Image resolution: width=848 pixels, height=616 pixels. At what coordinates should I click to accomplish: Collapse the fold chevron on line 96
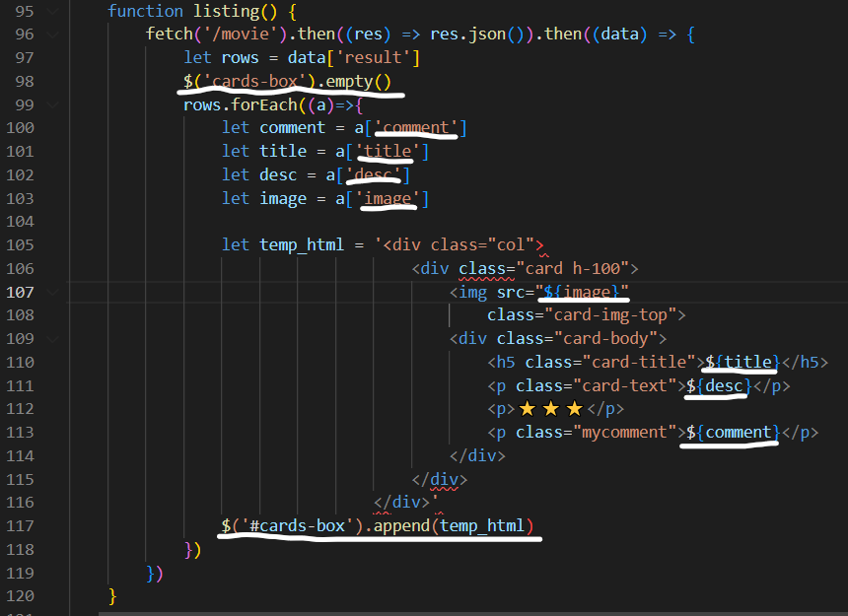click(x=53, y=34)
